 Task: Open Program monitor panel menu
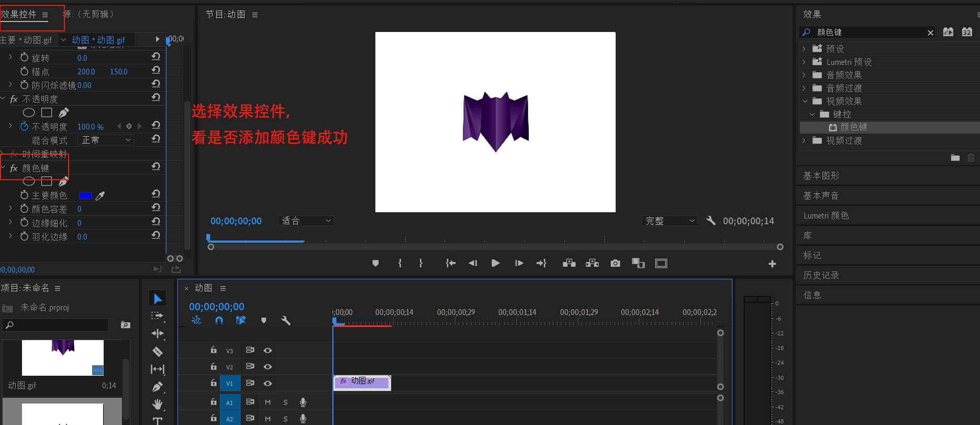[x=255, y=15]
